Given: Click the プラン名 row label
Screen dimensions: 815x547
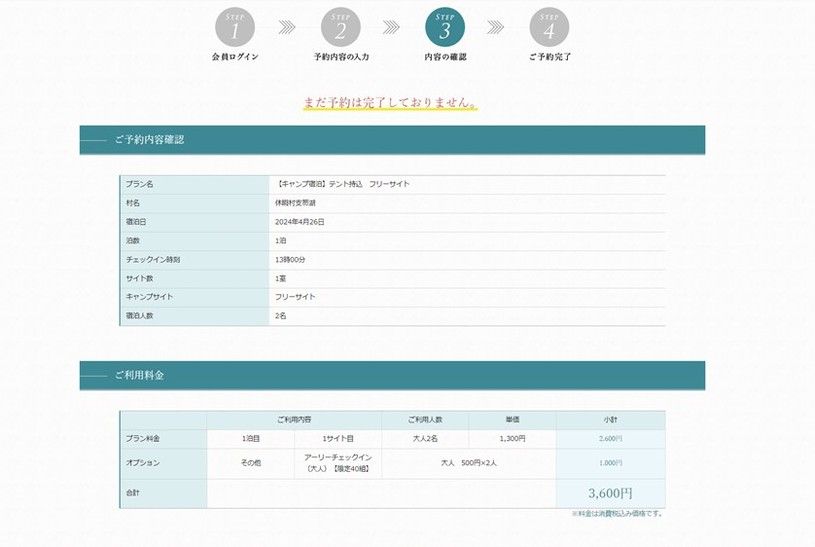Looking at the screenshot, I should [139, 184].
